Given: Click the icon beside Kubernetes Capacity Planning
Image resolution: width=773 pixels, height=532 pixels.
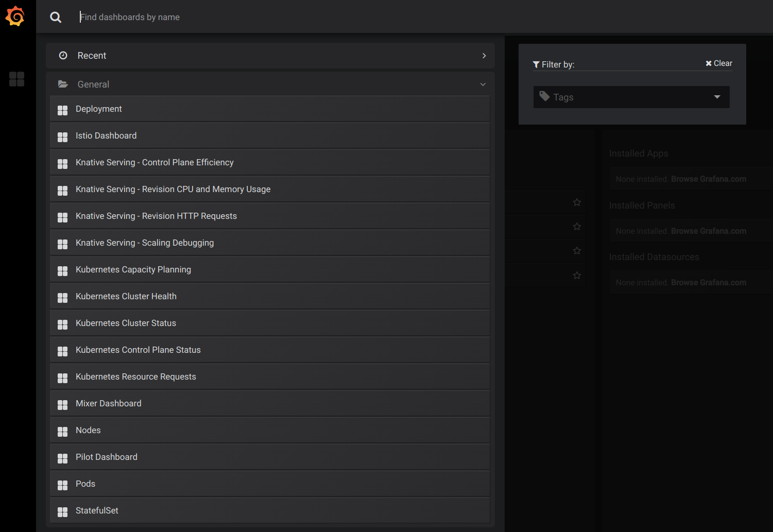Looking at the screenshot, I should coord(62,271).
